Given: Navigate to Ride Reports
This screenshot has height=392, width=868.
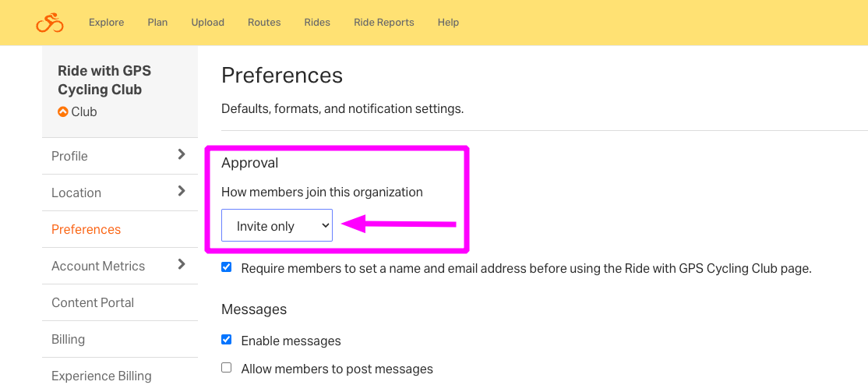Looking at the screenshot, I should tap(384, 23).
